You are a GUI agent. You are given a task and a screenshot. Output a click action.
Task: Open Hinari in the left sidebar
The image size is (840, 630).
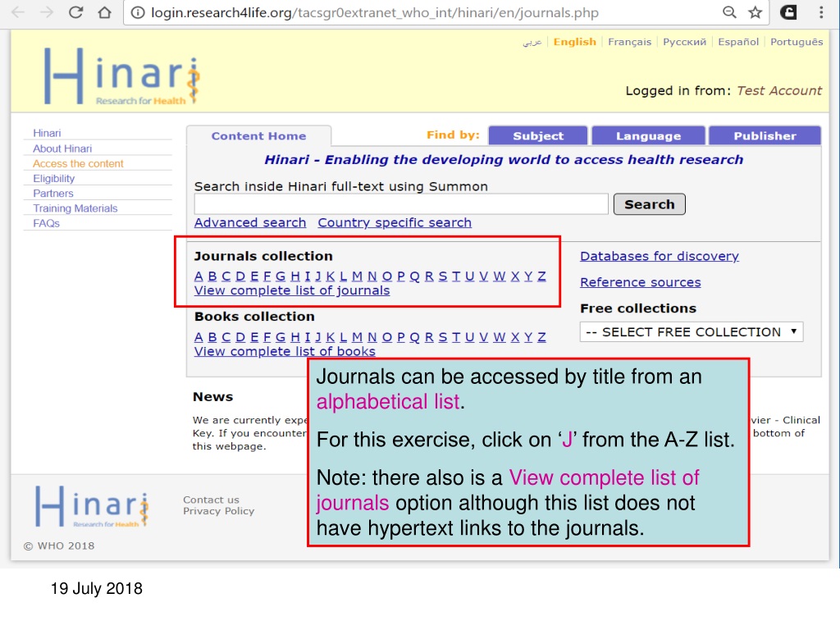(47, 133)
